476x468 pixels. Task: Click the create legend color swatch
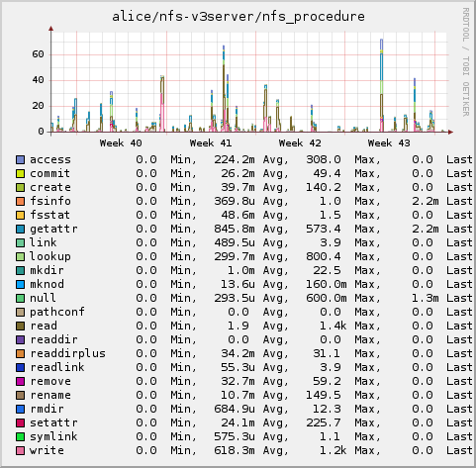(x=20, y=188)
